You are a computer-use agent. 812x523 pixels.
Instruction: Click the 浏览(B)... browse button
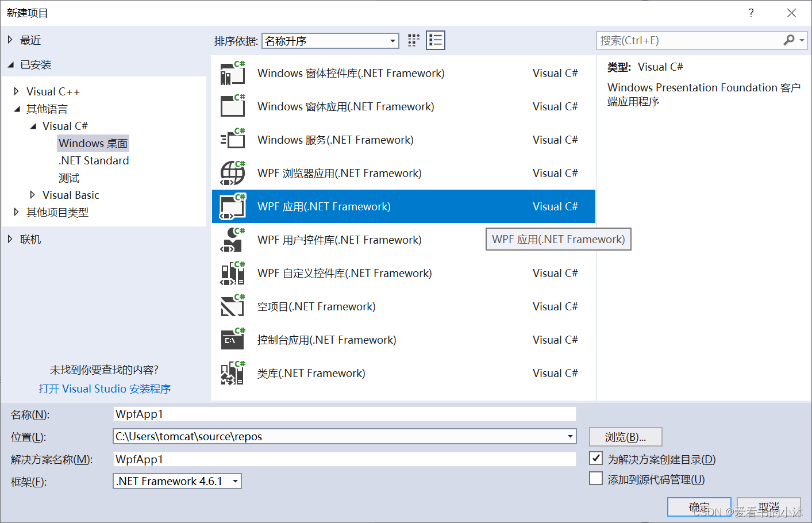(626, 437)
